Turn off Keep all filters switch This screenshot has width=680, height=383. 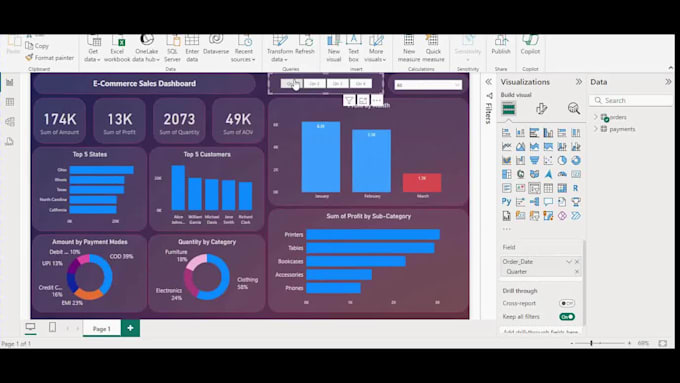[567, 317]
